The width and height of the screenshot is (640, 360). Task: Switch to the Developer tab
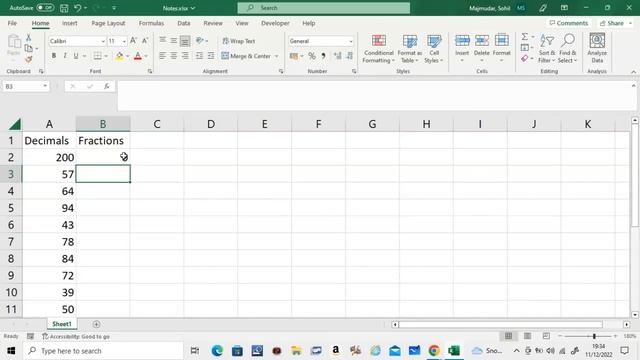(275, 23)
